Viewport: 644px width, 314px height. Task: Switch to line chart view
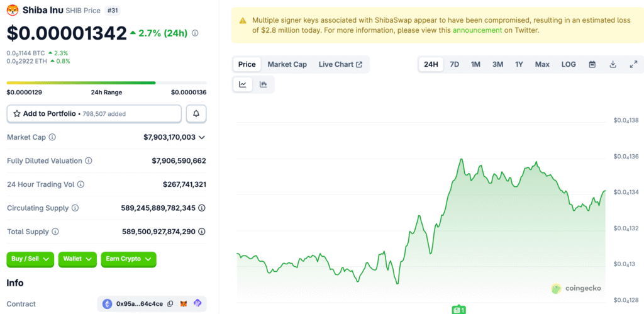[243, 85]
